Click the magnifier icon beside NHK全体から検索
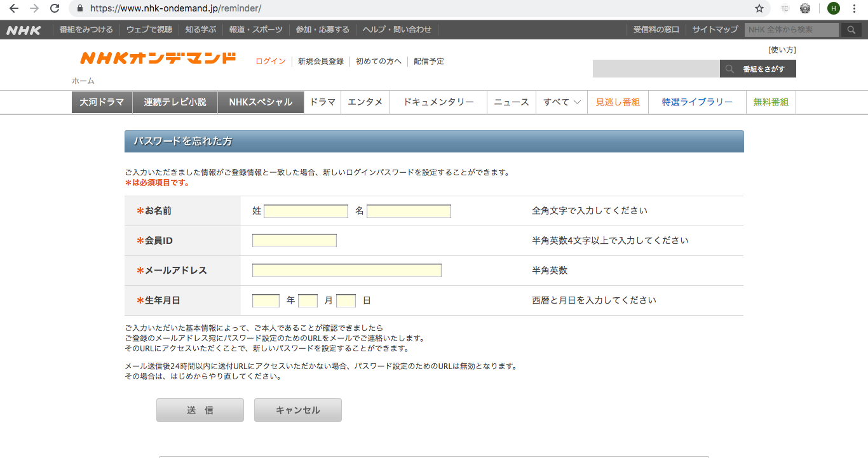Viewport: 868px width, 458px height. 851,30
